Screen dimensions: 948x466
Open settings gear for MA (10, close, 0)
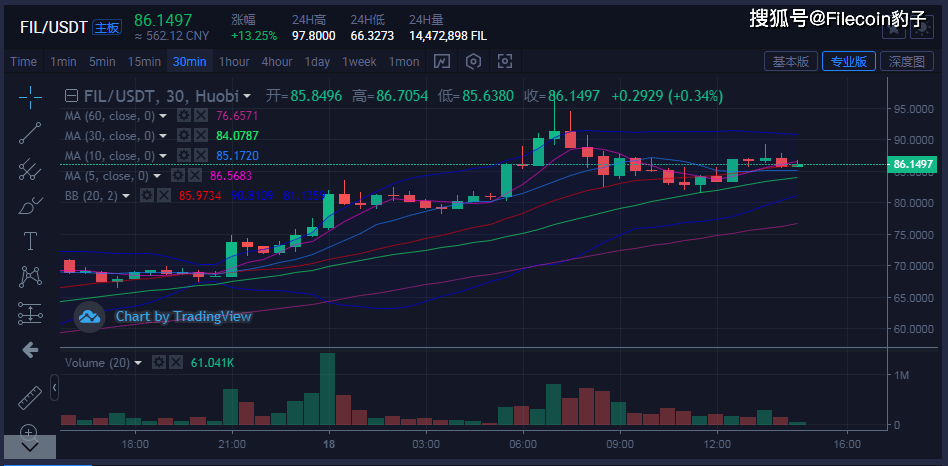184,155
